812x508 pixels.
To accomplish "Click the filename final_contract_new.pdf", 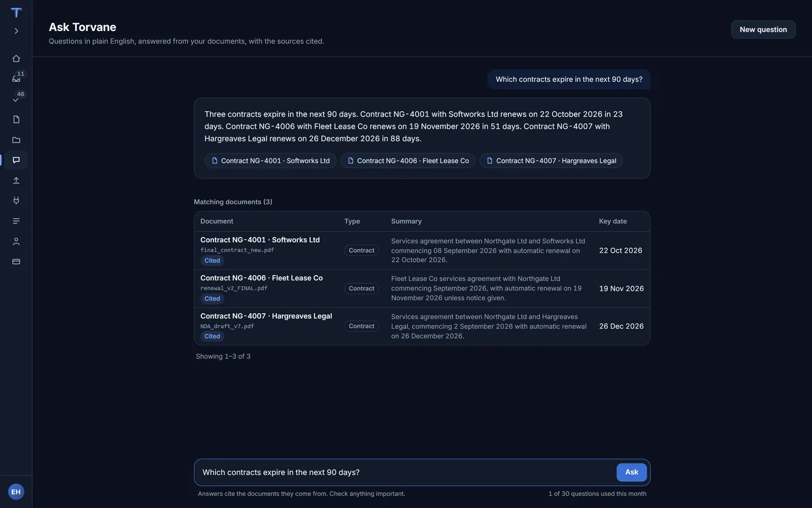I will [x=237, y=250].
